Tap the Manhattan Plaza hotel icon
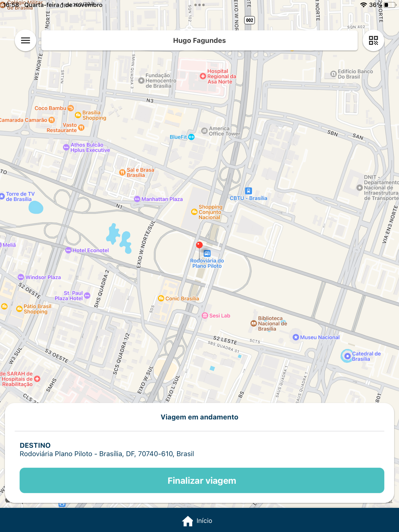 (x=137, y=199)
